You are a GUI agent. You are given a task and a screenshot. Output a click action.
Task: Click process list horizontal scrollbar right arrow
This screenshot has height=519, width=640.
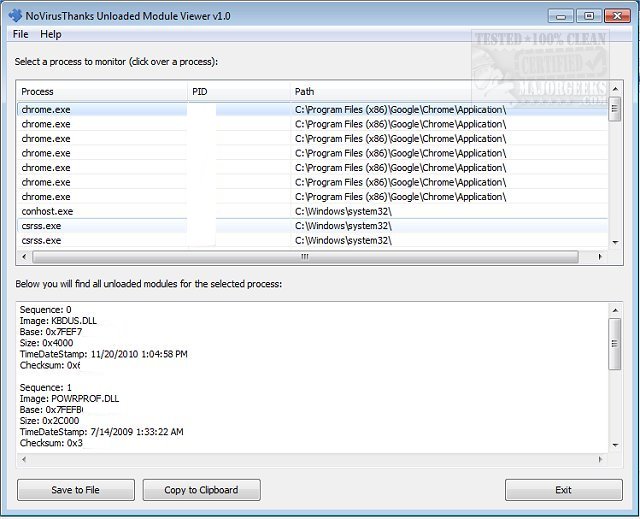[x=600, y=257]
